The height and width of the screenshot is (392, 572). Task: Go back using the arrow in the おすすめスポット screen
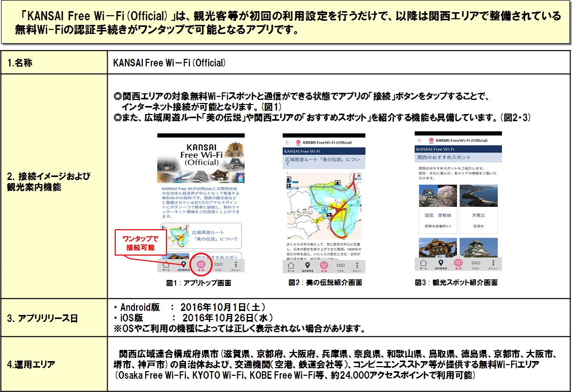click(x=420, y=140)
